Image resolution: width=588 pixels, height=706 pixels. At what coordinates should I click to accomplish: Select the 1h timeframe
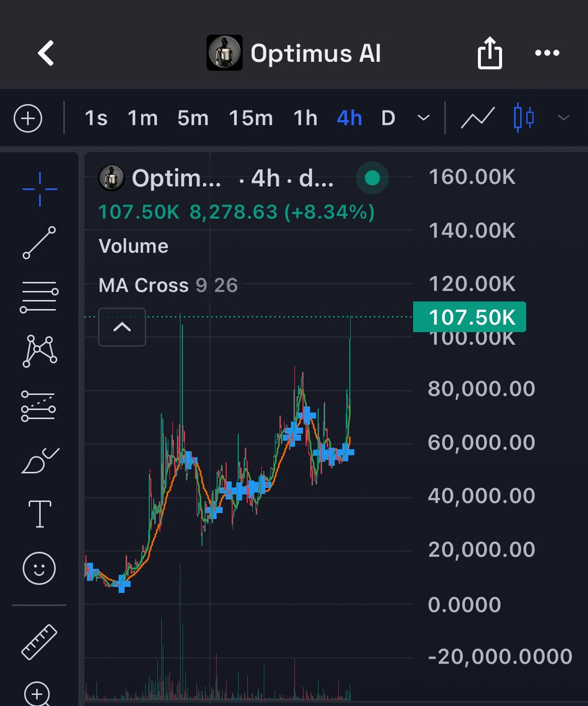tap(305, 118)
